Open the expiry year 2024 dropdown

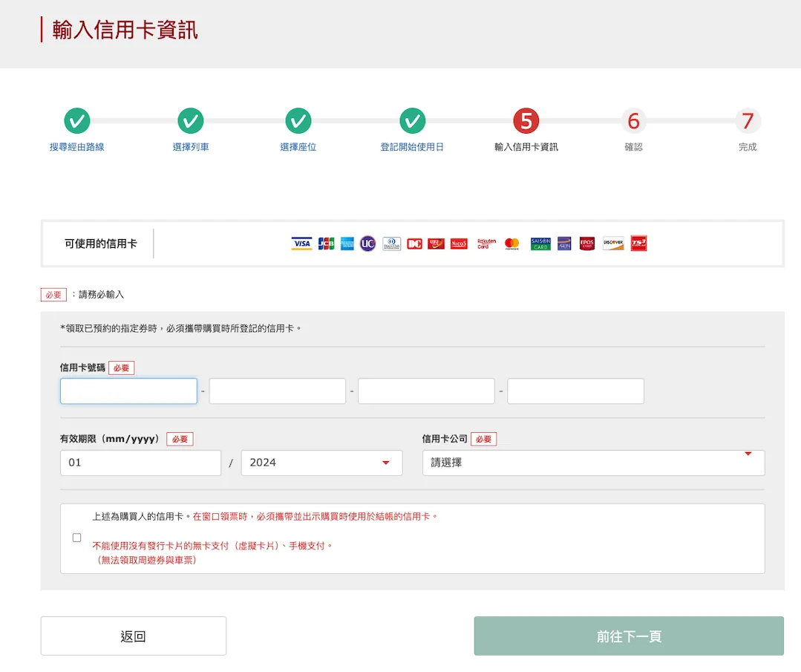[x=321, y=463]
